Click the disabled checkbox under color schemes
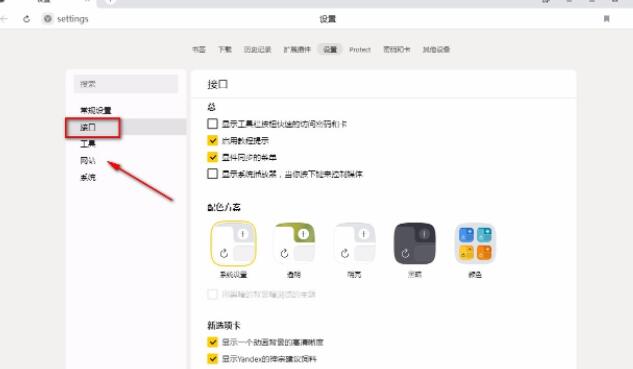633x369 pixels. pyautogui.click(x=212, y=294)
